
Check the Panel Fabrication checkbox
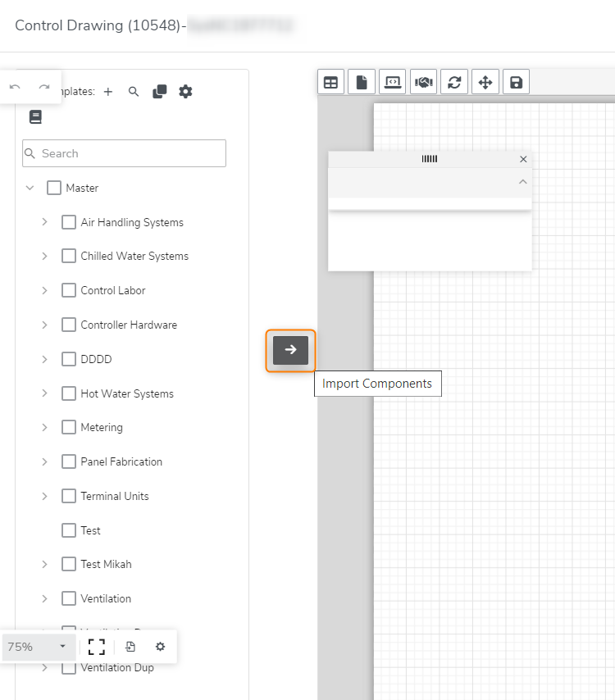click(69, 461)
